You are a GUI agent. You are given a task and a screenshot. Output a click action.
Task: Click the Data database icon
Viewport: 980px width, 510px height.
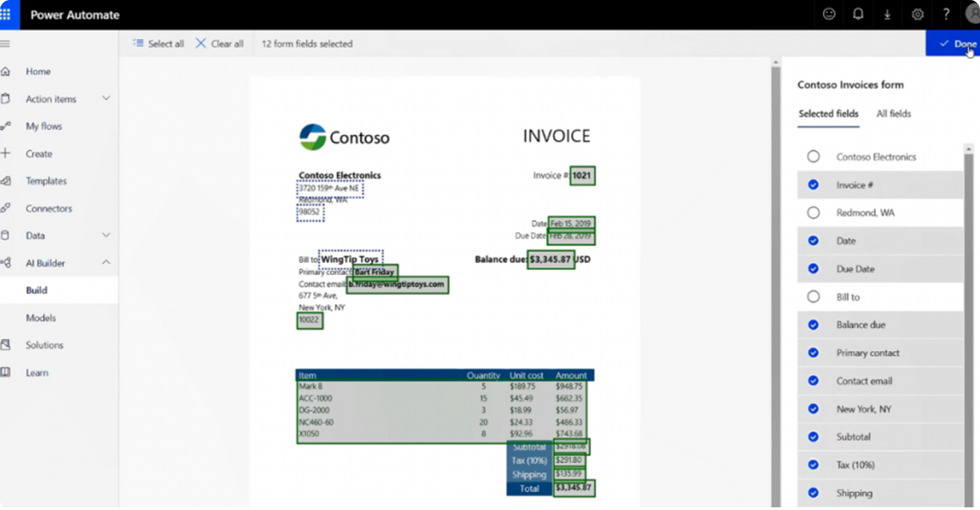[x=6, y=235]
